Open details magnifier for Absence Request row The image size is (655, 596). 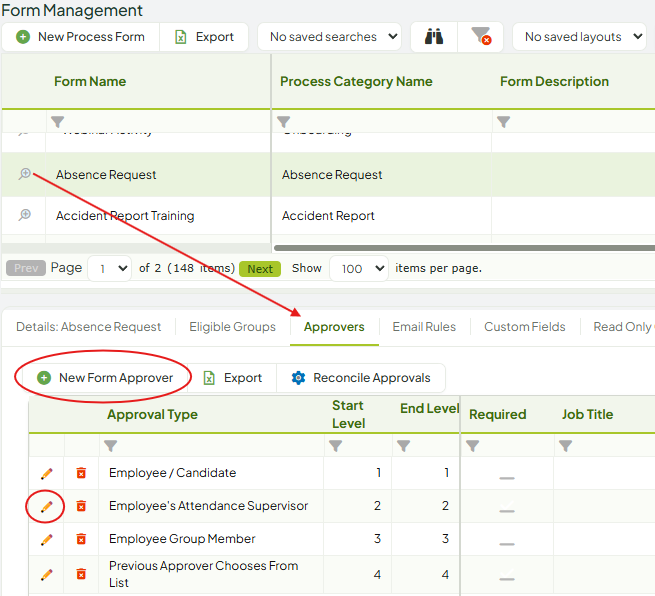(25, 174)
